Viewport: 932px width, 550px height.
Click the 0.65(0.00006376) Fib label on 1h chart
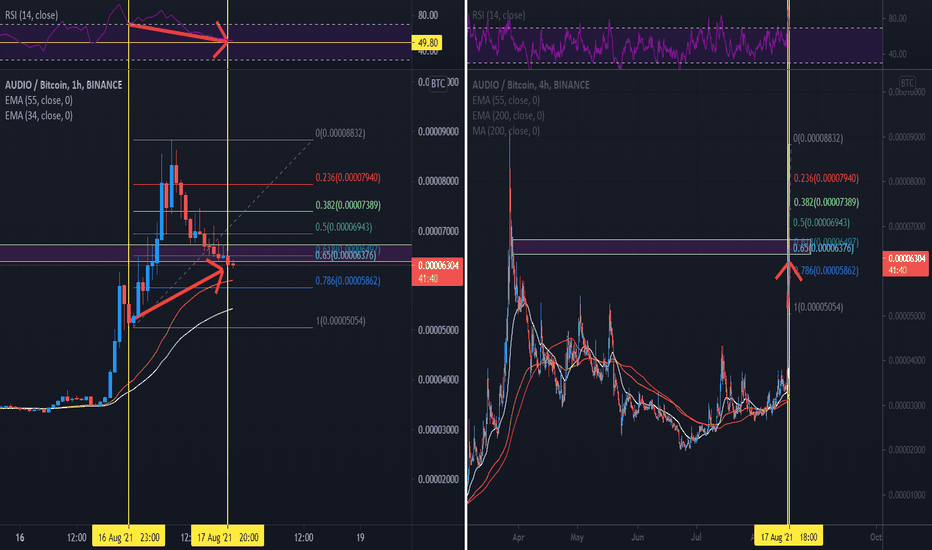[345, 256]
